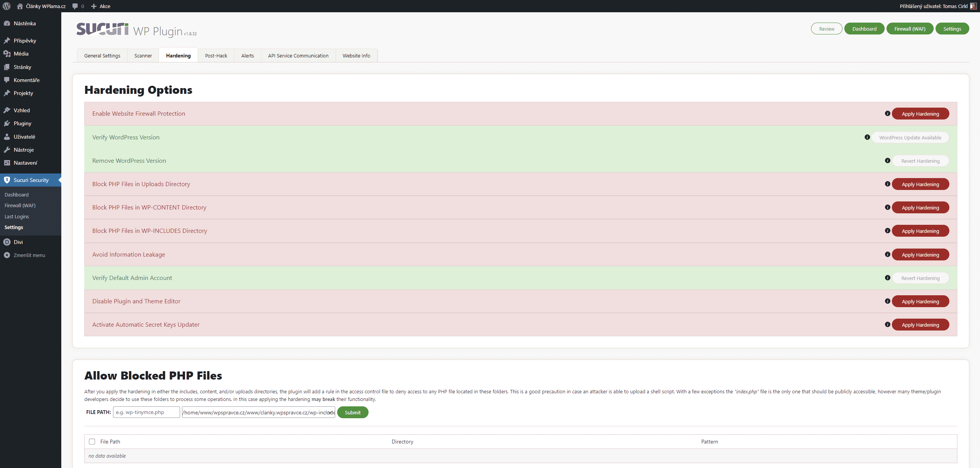
Task: Click the Zmenšit menu collapse arrow icon
Action: 7,255
